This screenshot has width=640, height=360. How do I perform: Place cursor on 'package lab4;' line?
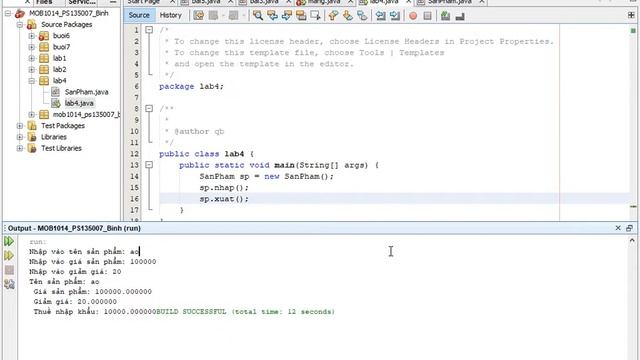pyautogui.click(x=191, y=87)
